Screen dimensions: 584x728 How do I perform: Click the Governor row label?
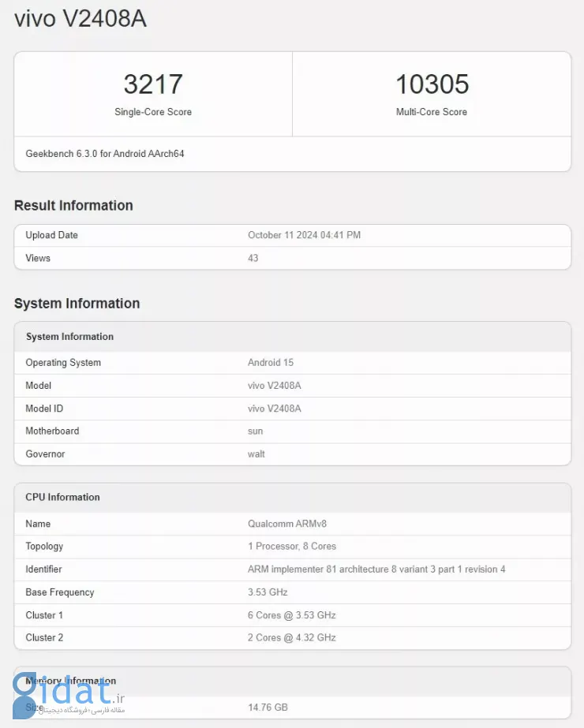click(x=45, y=454)
